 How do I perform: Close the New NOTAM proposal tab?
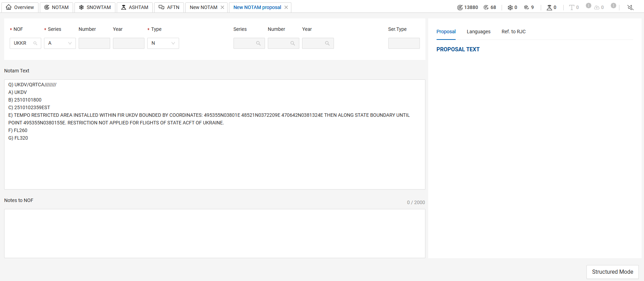[286, 7]
